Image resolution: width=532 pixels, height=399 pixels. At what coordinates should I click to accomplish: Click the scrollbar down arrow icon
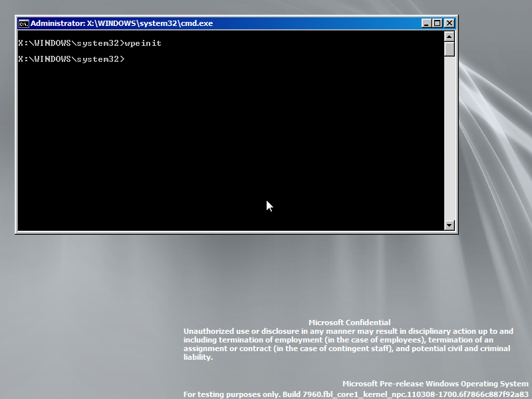click(449, 226)
